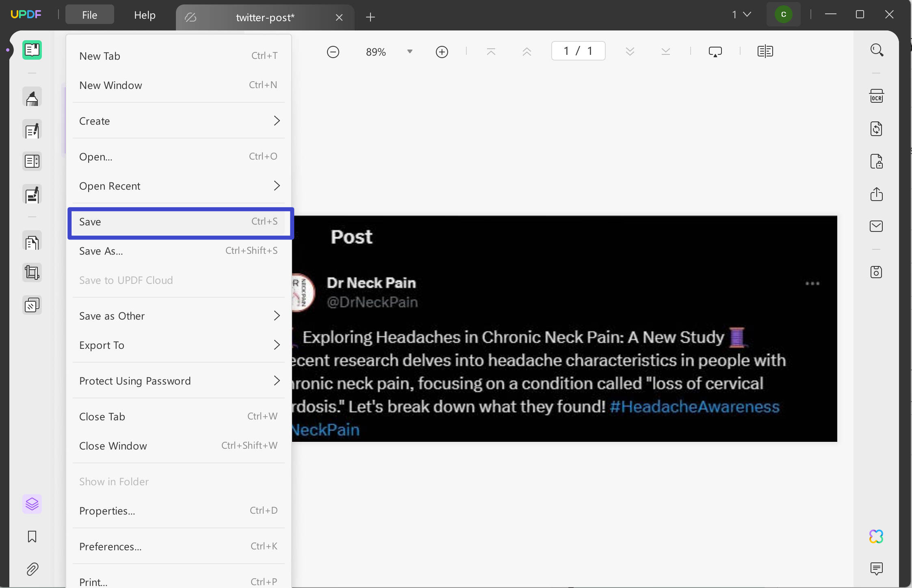912x588 pixels.
Task: Start OCR text recognition
Action: (x=877, y=96)
